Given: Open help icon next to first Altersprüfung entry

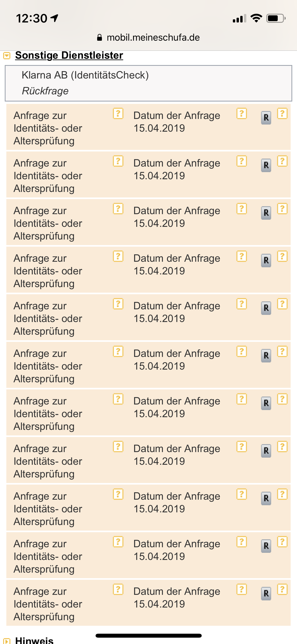Looking at the screenshot, I should pos(118,114).
